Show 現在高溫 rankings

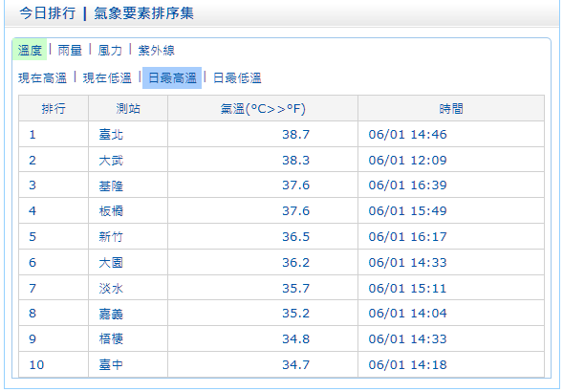point(42,77)
